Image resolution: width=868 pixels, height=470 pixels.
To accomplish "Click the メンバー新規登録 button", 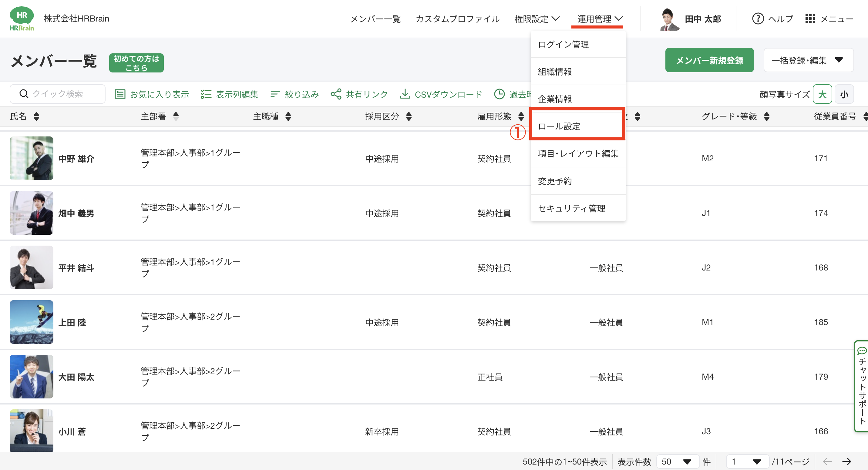I will [x=709, y=60].
